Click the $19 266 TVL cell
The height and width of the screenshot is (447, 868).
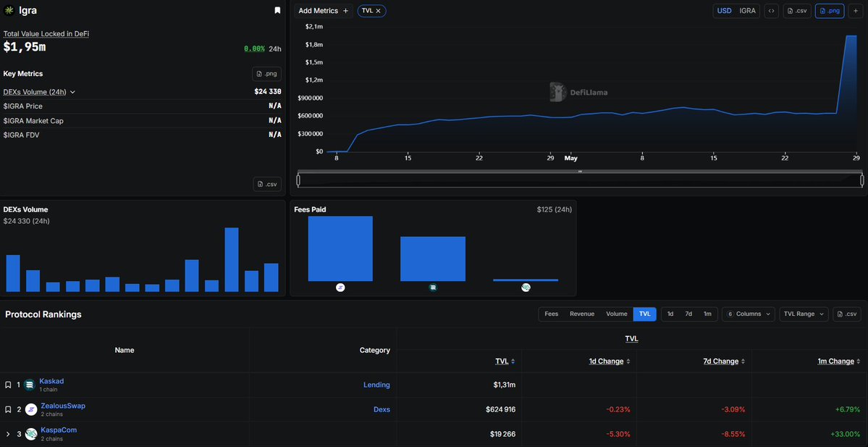502,434
